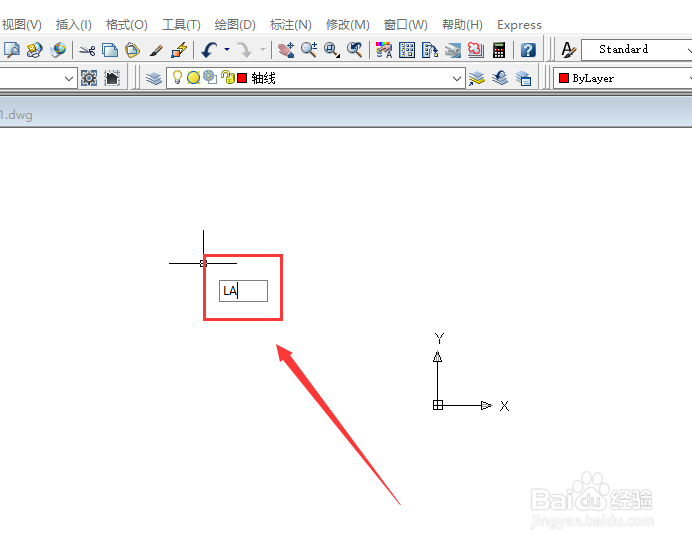Open the Text Style manager icon
This screenshot has width=692, height=546.
568,49
